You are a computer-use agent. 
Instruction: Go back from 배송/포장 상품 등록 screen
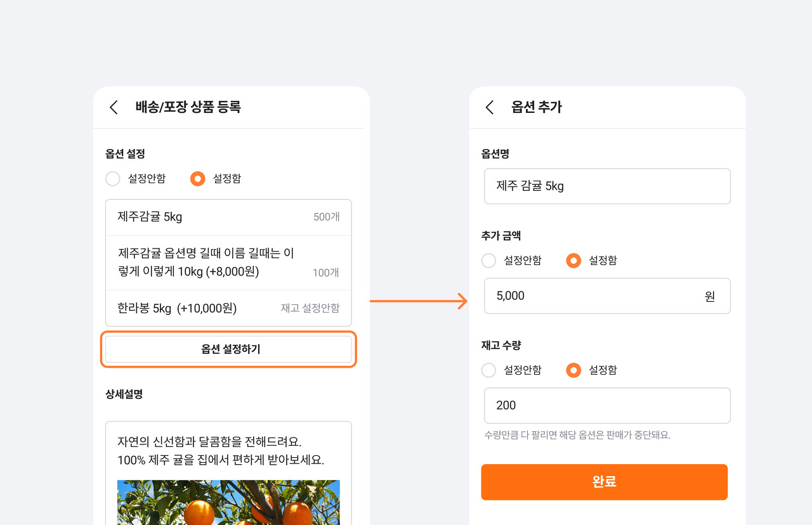[114, 107]
